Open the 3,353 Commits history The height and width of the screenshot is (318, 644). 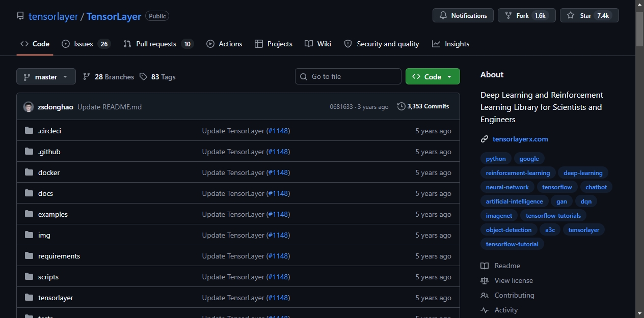(423, 106)
